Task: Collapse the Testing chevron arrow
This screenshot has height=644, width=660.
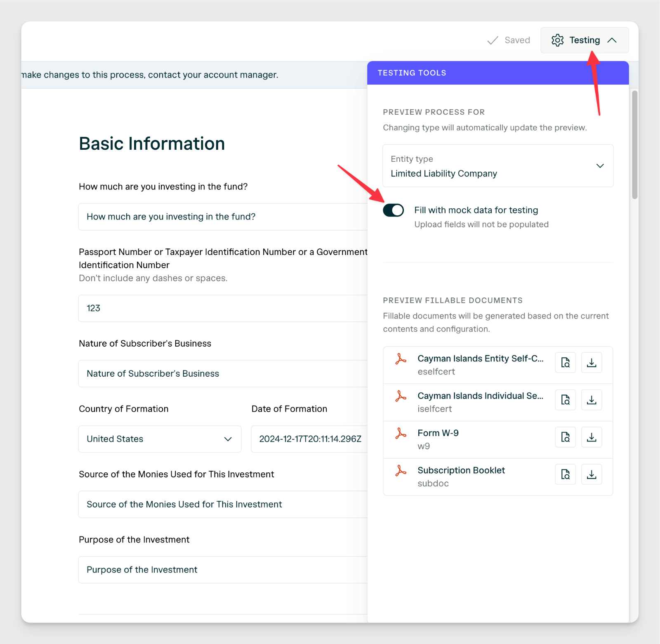Action: coord(612,40)
